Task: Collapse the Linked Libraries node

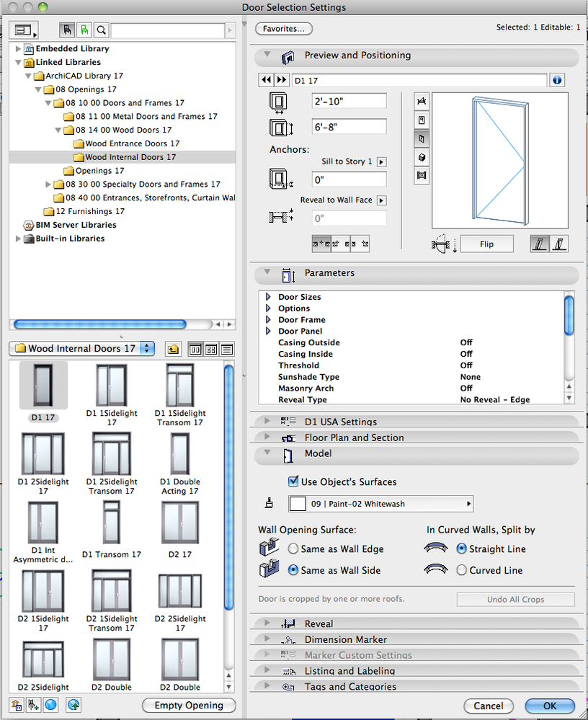Action: [x=18, y=62]
